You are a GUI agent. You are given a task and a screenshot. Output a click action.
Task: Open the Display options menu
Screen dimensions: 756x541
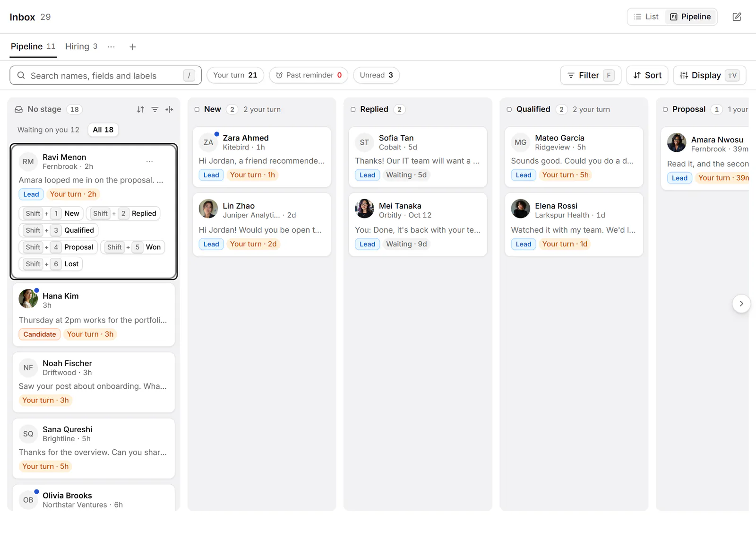710,75
